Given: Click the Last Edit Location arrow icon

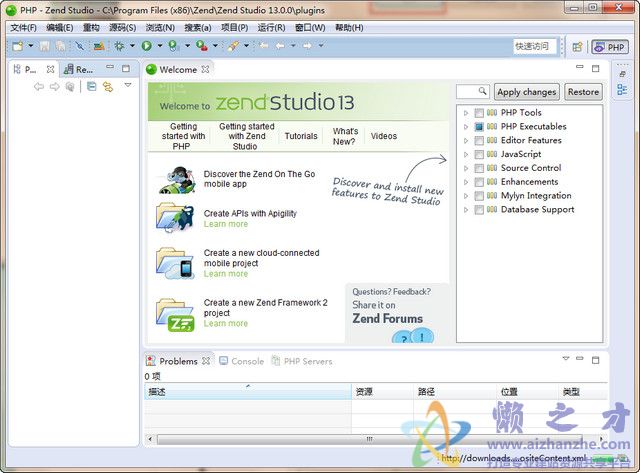Looking at the screenshot, I should (x=264, y=46).
